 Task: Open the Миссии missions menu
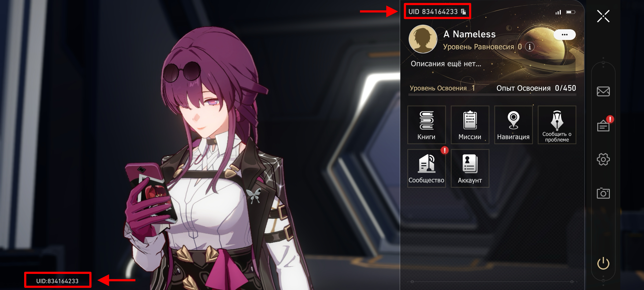coord(470,125)
